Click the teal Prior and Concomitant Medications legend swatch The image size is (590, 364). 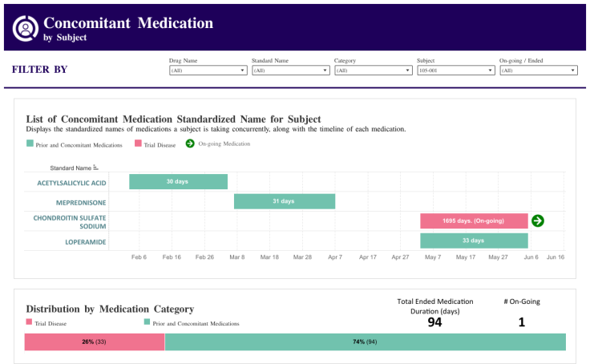tap(30, 144)
